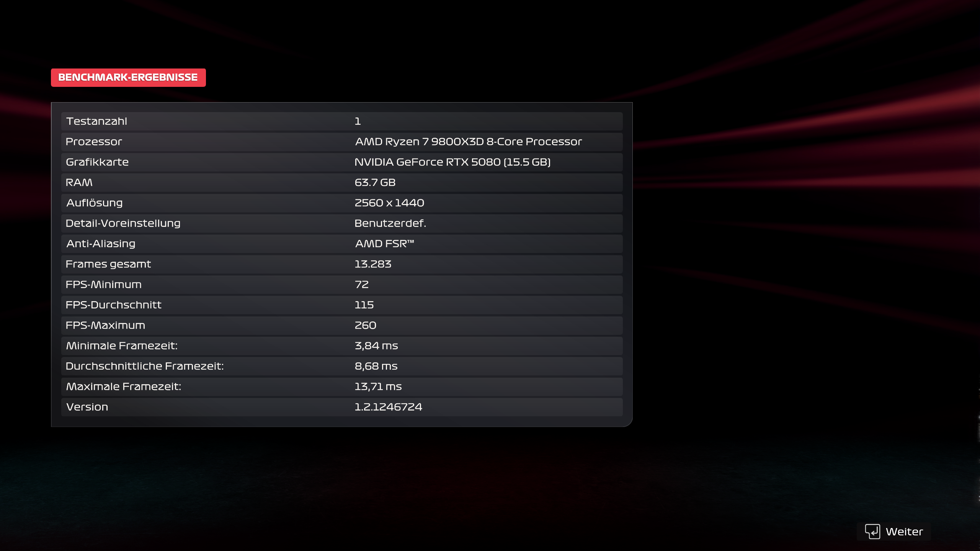Select the Benchmark-Ergebnisse header tab

pos(128,78)
